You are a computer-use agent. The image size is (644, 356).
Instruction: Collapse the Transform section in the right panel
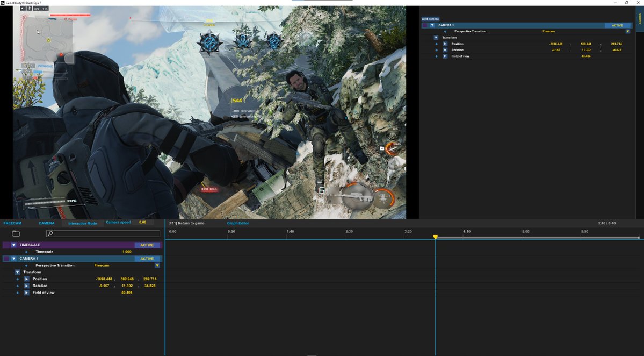[436, 38]
